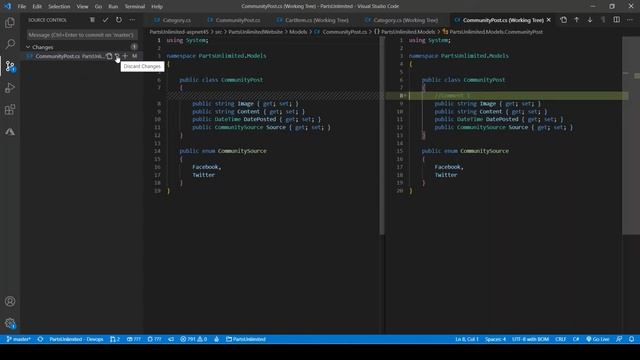
Task: Click UTF-8 with BOM encoding
Action: tap(530, 339)
